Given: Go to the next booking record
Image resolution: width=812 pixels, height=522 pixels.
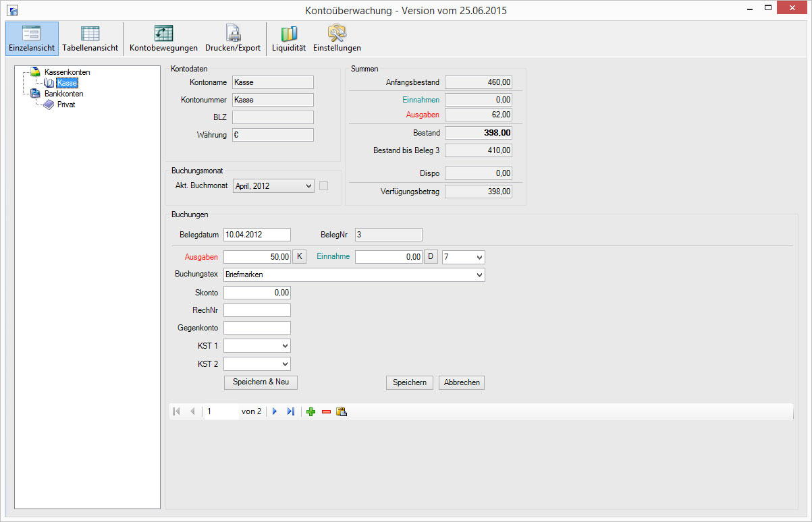Looking at the screenshot, I should [x=275, y=411].
